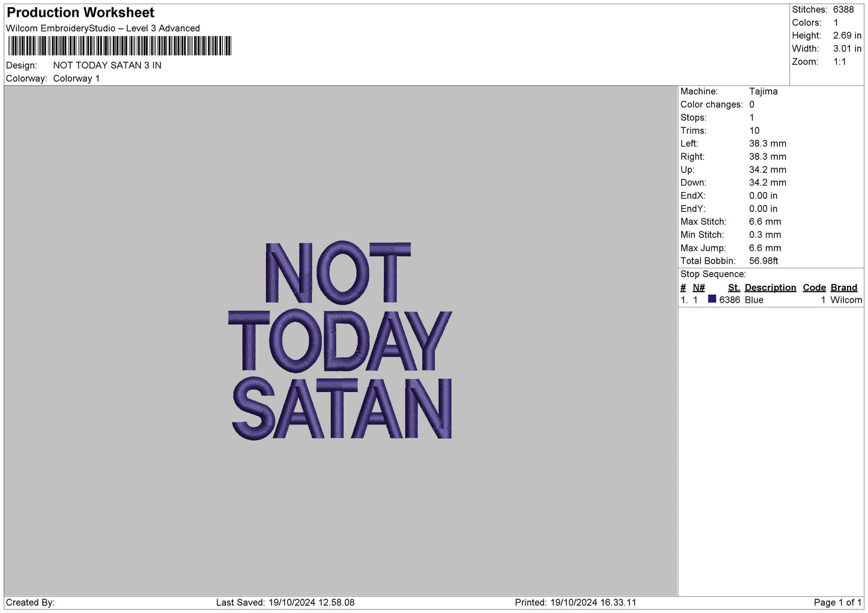Click the Stops value 1
The image size is (868, 613).
(x=751, y=118)
